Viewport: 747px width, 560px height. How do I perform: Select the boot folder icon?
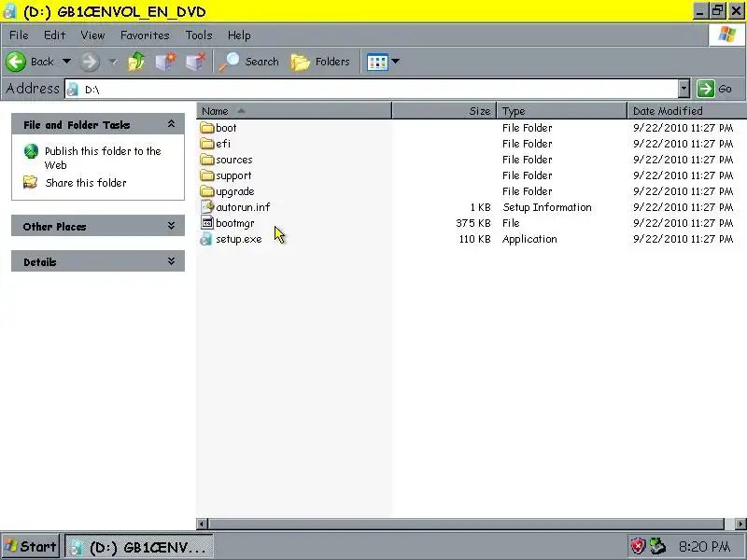[207, 128]
